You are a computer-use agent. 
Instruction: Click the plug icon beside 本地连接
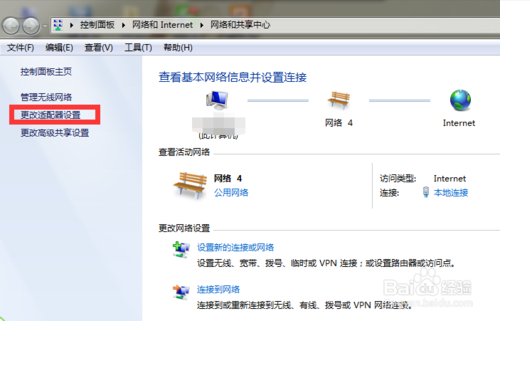pos(426,192)
